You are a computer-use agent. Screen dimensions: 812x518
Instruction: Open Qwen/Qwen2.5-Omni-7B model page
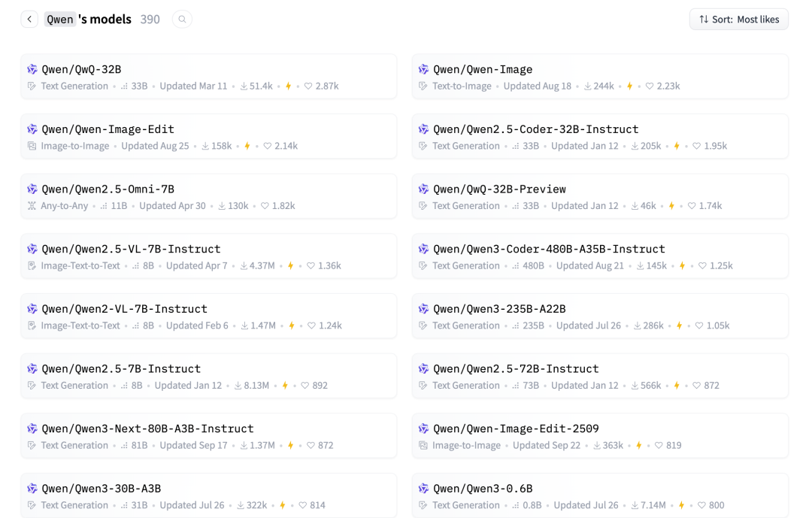209,196
